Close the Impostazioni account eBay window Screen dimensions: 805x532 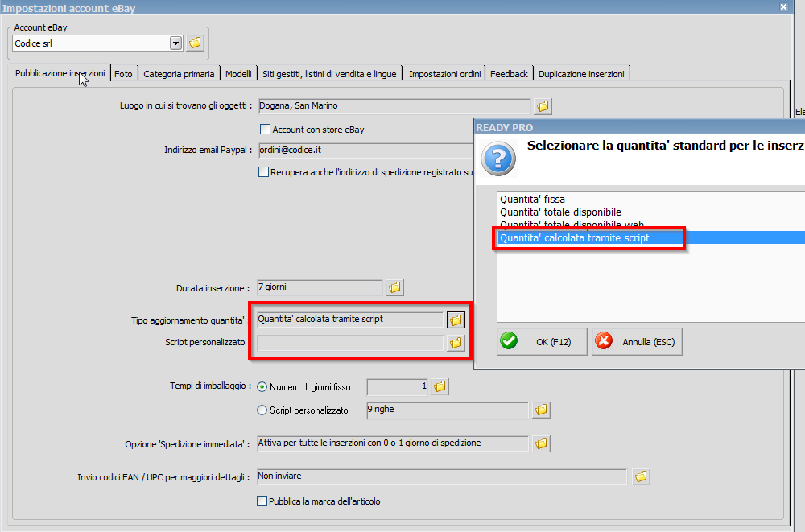tap(783, 7)
